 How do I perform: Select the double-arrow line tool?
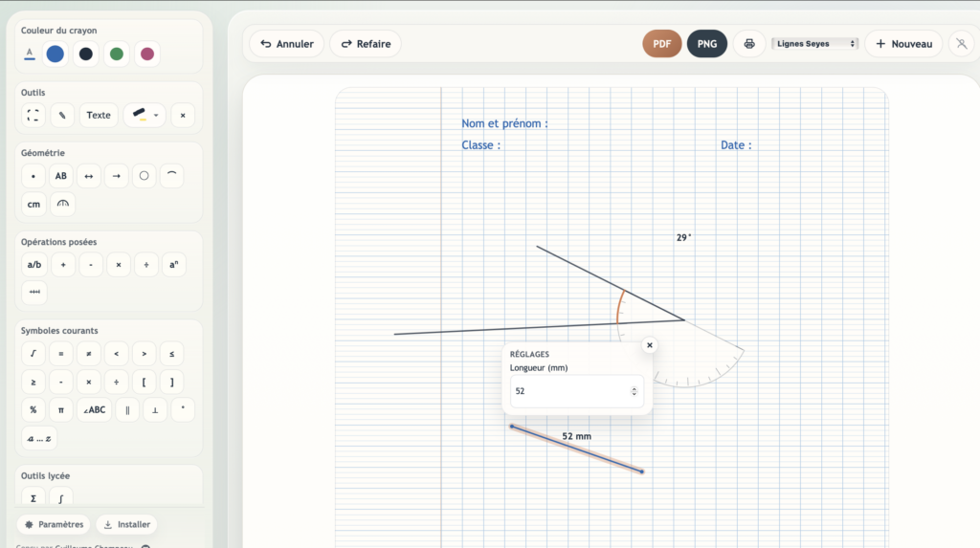click(x=89, y=176)
